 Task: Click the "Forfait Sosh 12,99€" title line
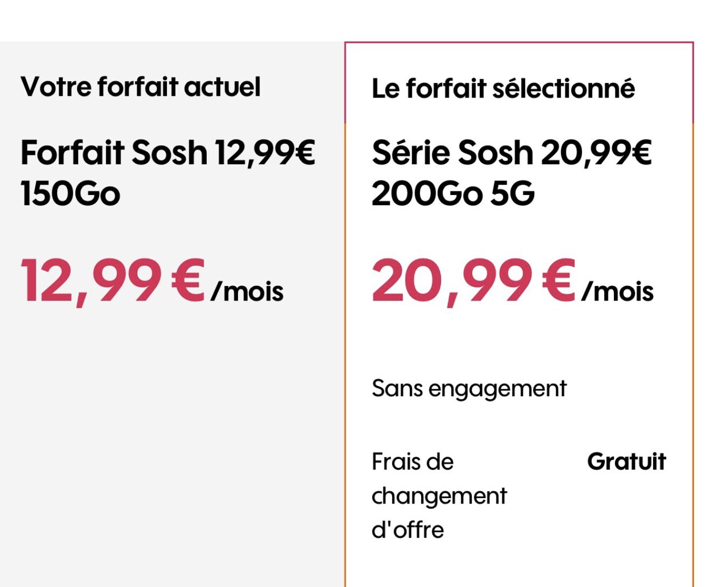click(x=167, y=153)
